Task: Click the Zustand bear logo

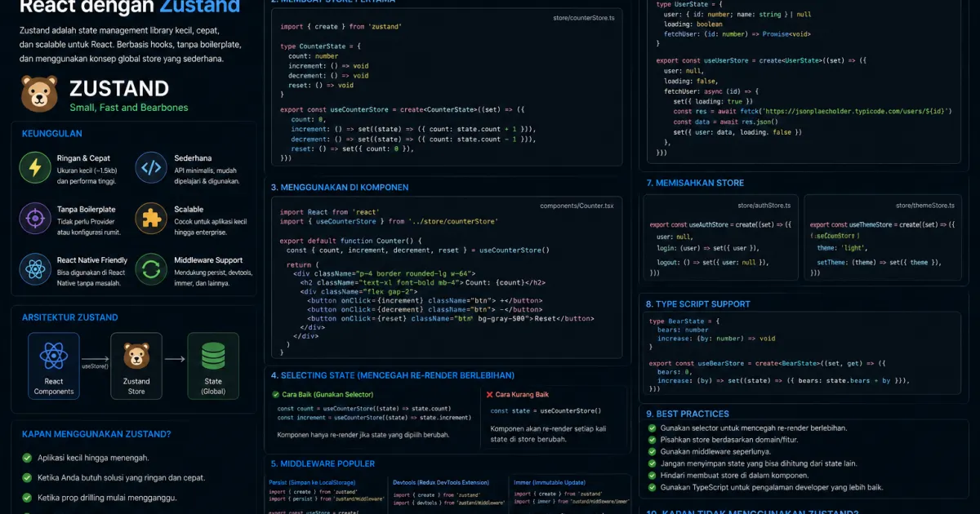Action: click(x=39, y=94)
